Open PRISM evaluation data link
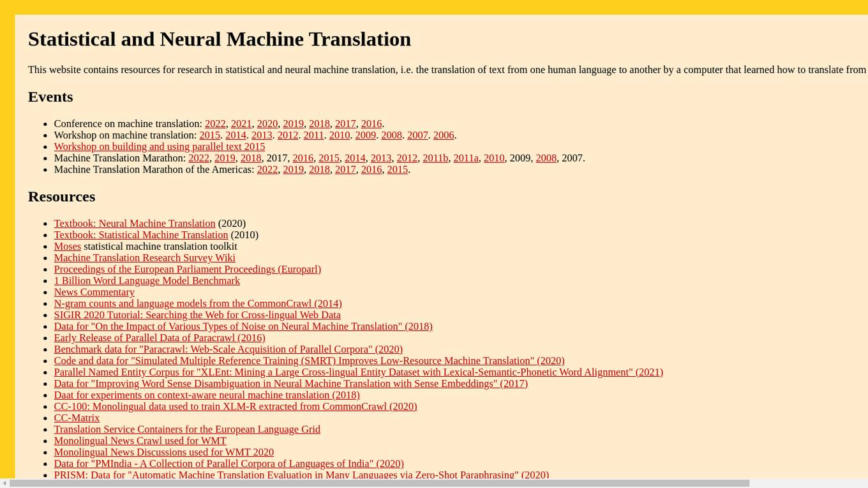Viewport: 868px width, 488px height. pos(301,475)
